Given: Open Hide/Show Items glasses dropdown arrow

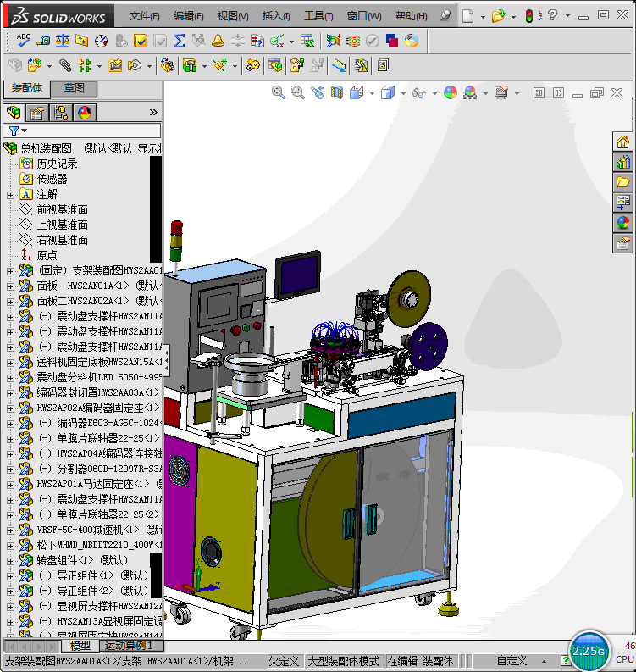Looking at the screenshot, I should tap(434, 93).
